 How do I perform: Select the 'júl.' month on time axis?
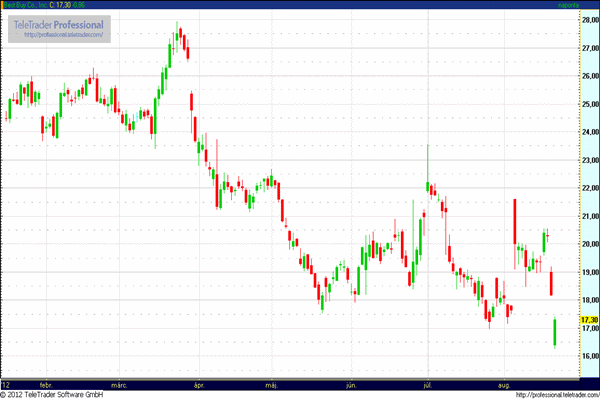427,383
